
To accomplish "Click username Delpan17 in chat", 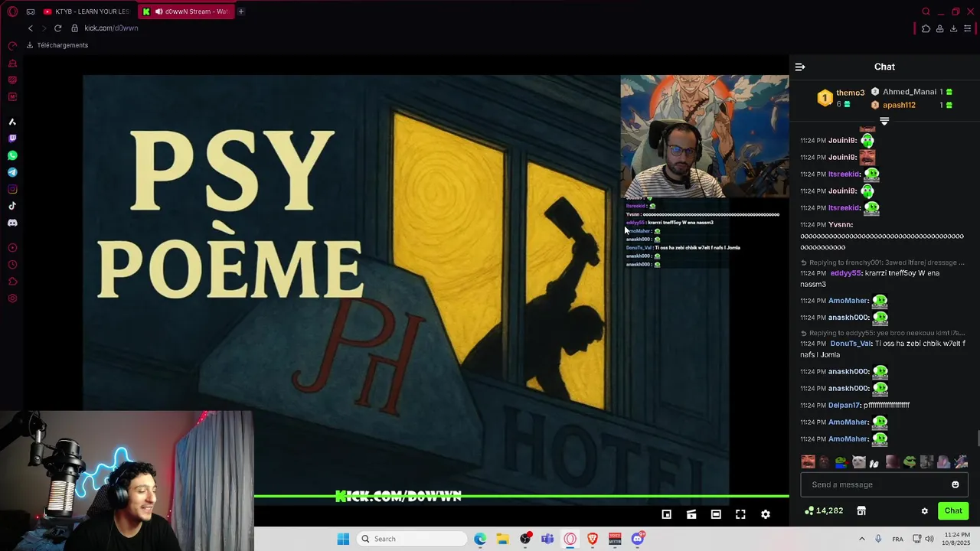I will click(844, 406).
